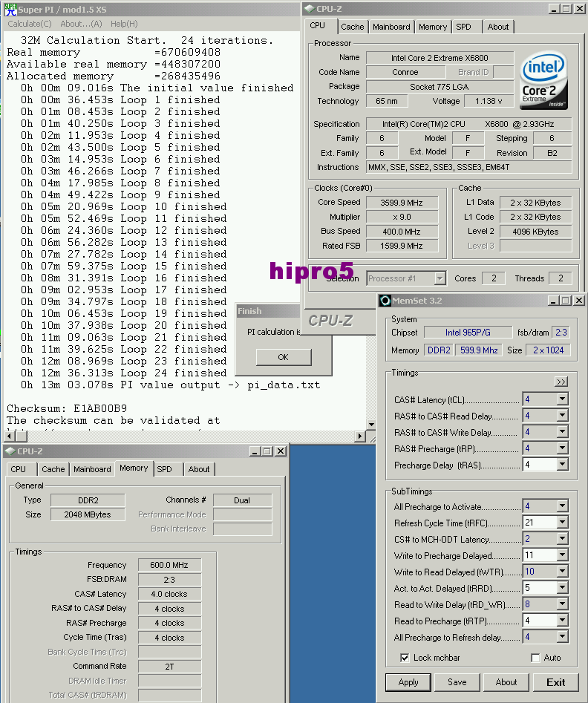Click the Super PI title bar icon

point(10,9)
